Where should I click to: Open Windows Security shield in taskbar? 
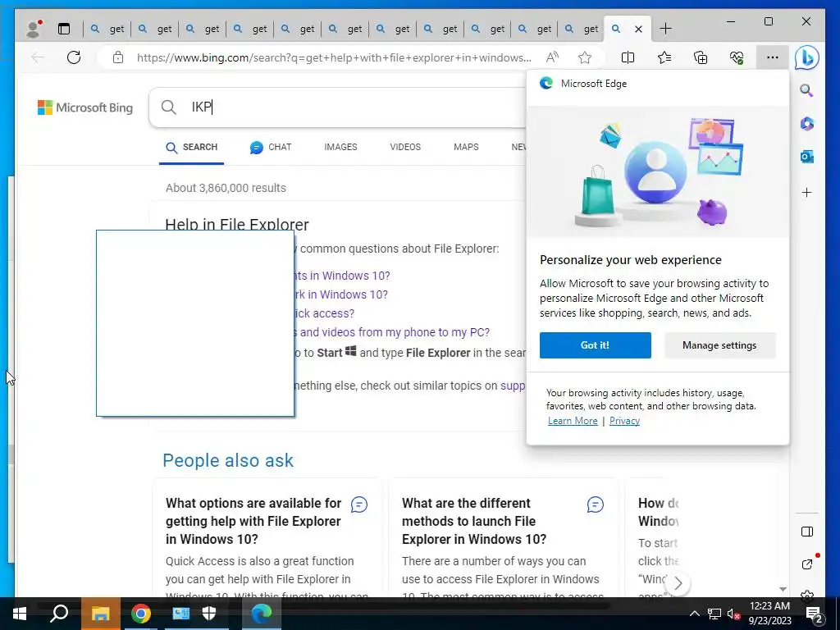coord(209,614)
